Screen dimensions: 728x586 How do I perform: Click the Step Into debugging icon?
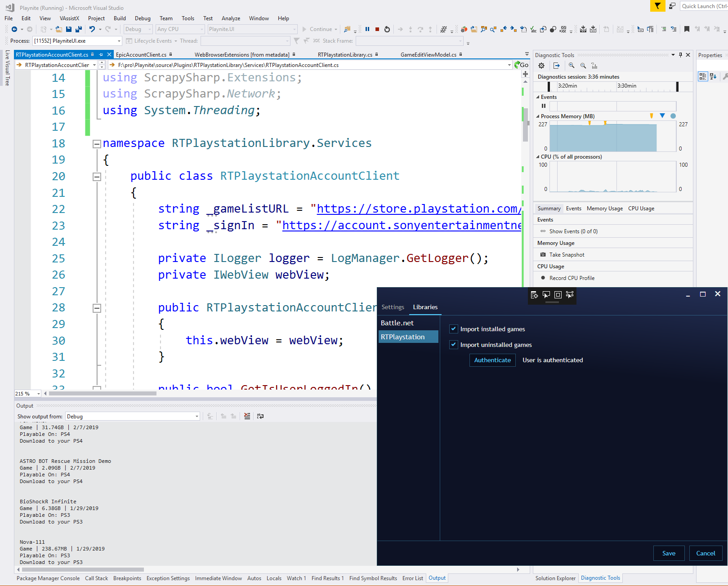click(x=410, y=29)
